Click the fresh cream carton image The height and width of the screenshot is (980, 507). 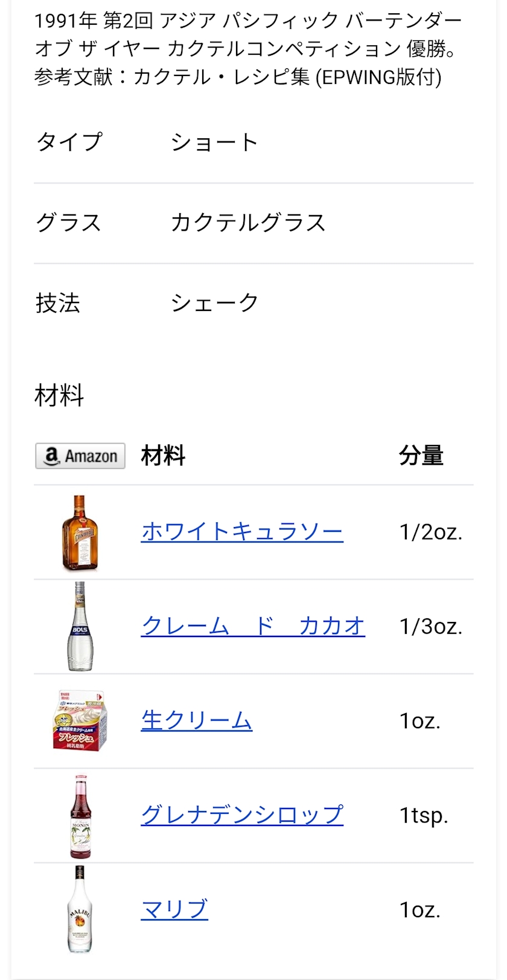(80, 721)
